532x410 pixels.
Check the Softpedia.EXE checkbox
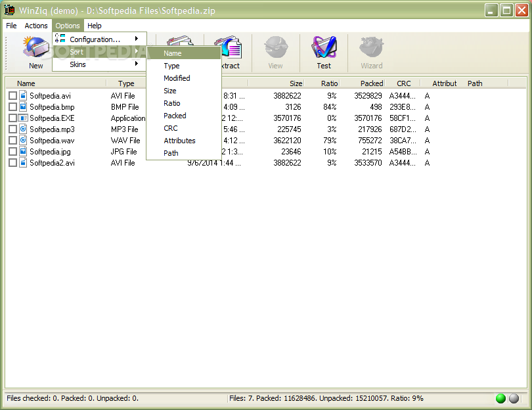tap(12, 118)
